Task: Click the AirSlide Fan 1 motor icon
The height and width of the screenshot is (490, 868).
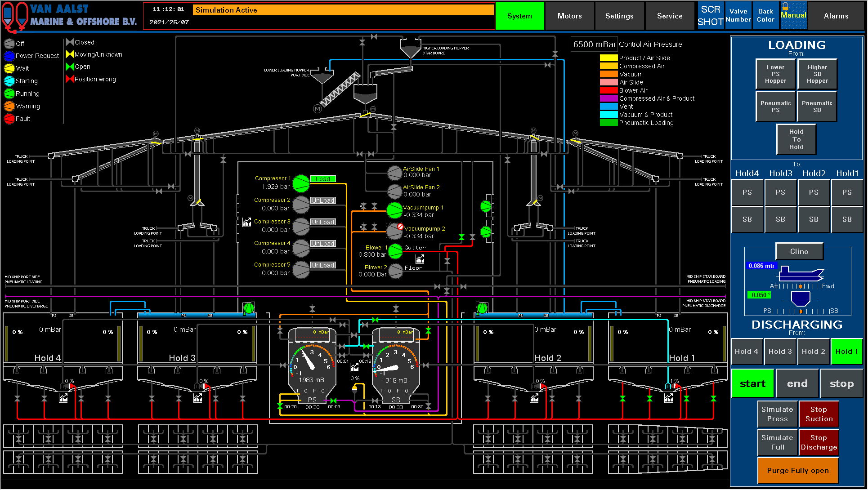Action: point(394,173)
